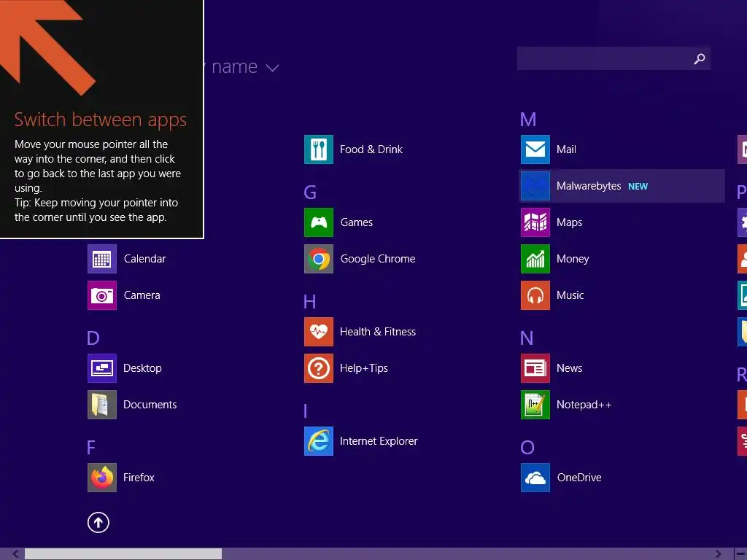Open the Help+Tips icon
This screenshot has height=560, width=747.
pos(319,368)
